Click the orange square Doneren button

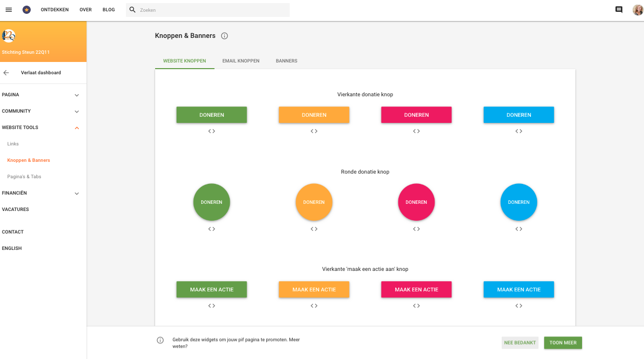tap(314, 115)
